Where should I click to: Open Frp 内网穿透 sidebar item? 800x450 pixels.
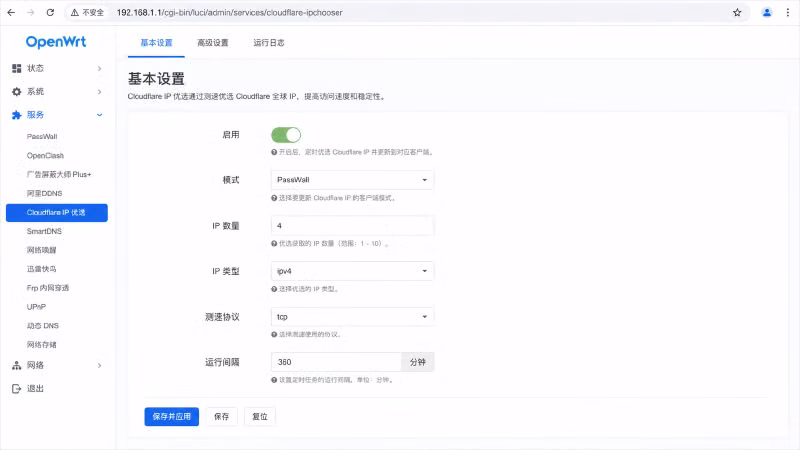(48, 288)
